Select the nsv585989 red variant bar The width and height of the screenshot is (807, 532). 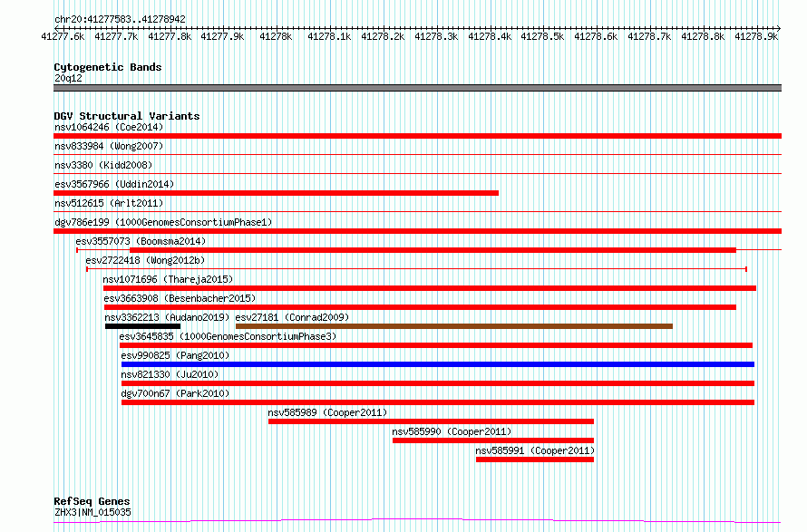pos(431,421)
